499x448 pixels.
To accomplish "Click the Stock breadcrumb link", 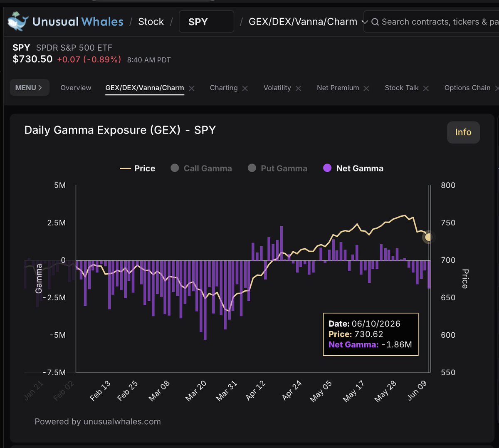I will (151, 22).
